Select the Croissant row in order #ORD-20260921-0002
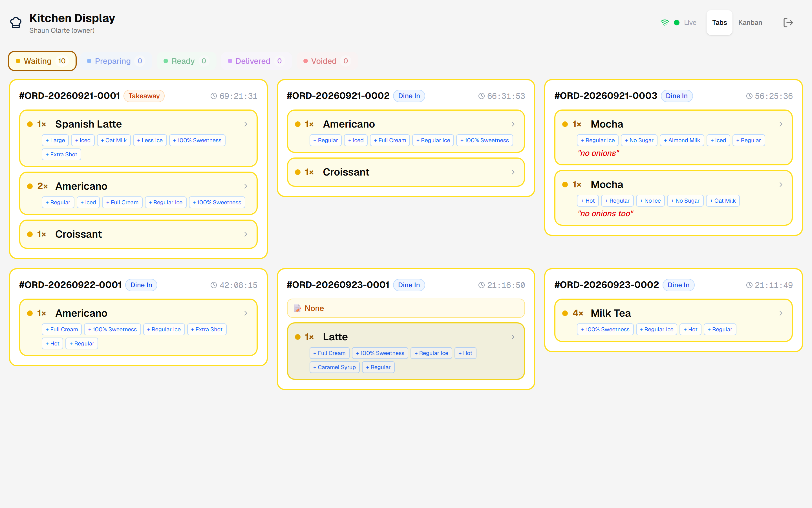 [x=406, y=172]
